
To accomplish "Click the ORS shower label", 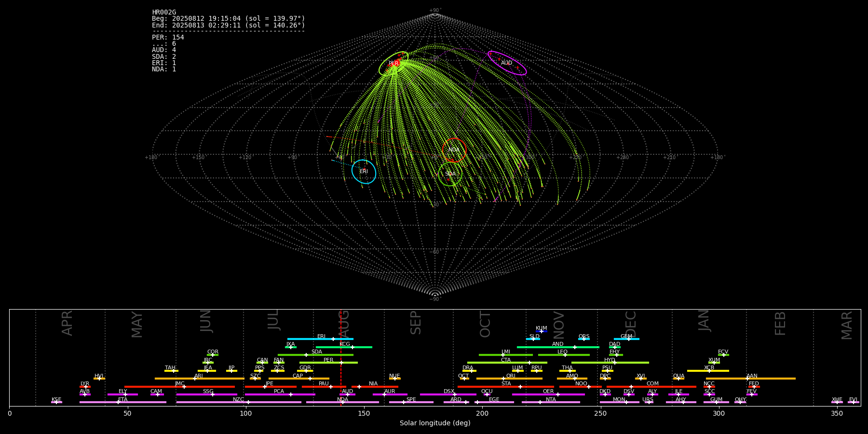I will pyautogui.click(x=584, y=337).
